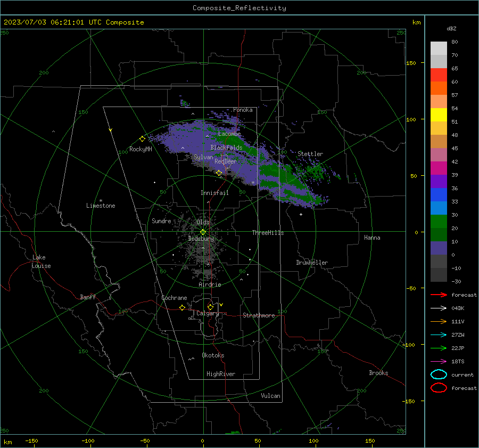
Task: Select the white 04DK arrow symbol
Action: click(439, 308)
